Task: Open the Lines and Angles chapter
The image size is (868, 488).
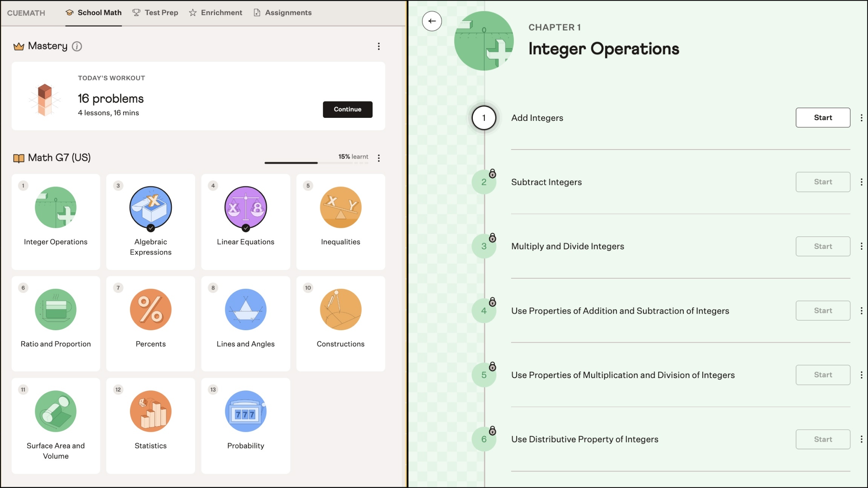Action: click(x=246, y=323)
